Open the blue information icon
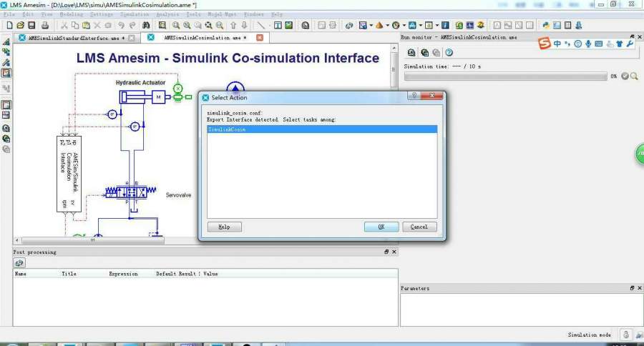Screen dimensions: 644x346 click(445, 26)
